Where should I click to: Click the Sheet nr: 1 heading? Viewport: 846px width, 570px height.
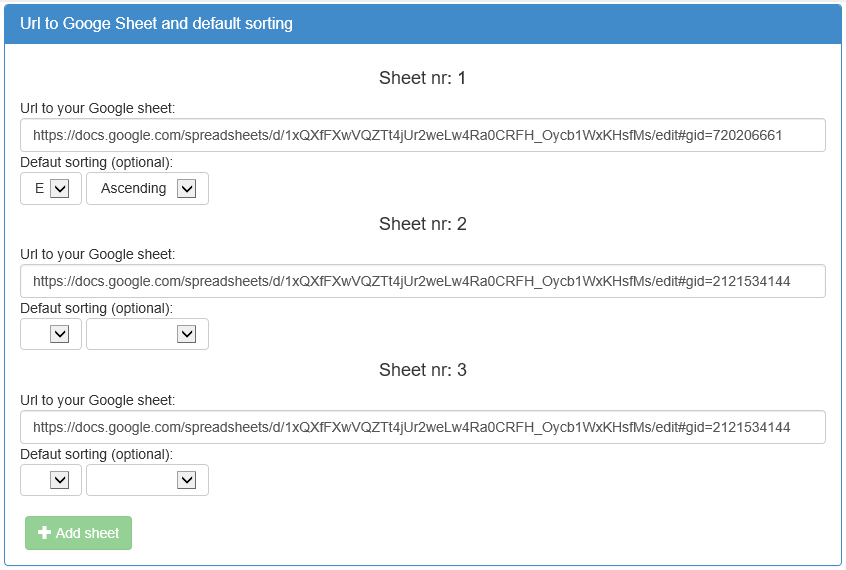[x=422, y=78]
